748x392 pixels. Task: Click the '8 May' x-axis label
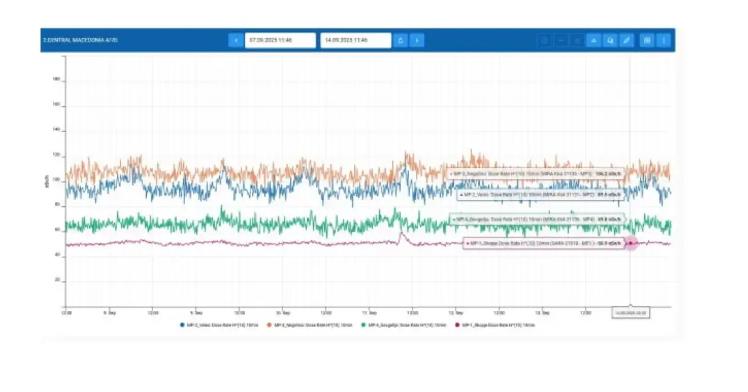tap(109, 313)
